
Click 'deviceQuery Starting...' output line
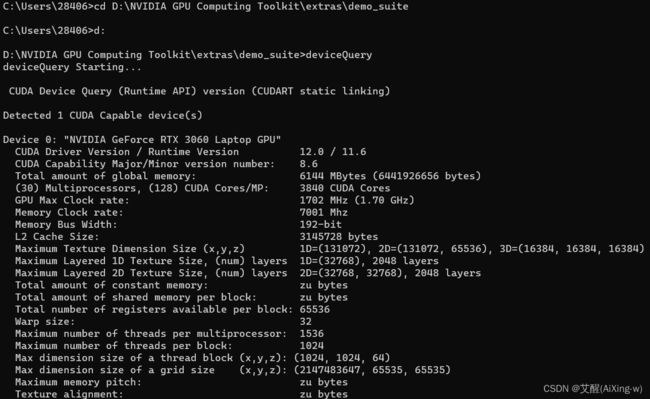pyautogui.click(x=72, y=67)
